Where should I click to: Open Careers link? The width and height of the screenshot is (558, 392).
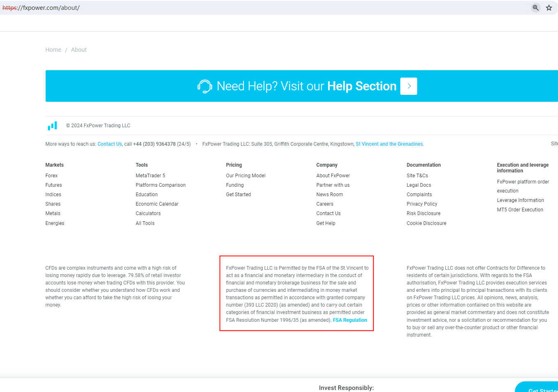325,204
